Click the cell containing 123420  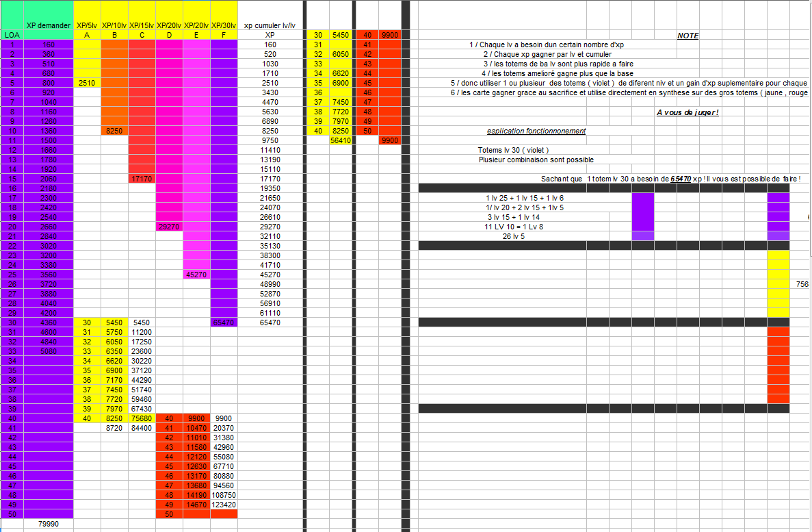click(x=224, y=505)
